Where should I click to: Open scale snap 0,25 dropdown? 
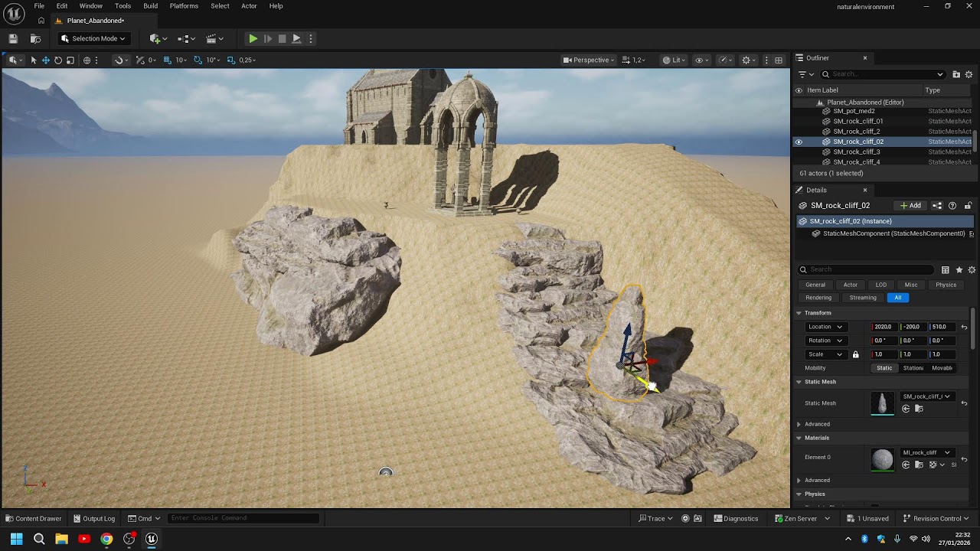pyautogui.click(x=247, y=60)
